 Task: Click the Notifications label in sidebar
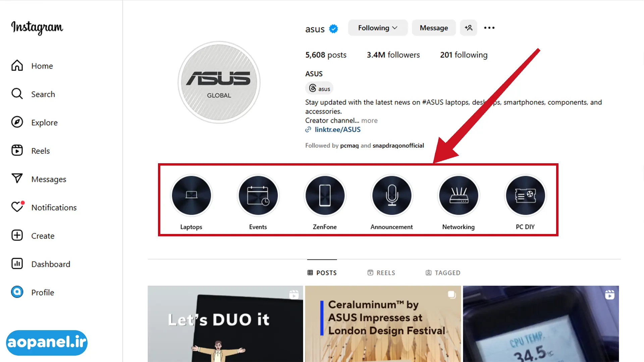(54, 207)
